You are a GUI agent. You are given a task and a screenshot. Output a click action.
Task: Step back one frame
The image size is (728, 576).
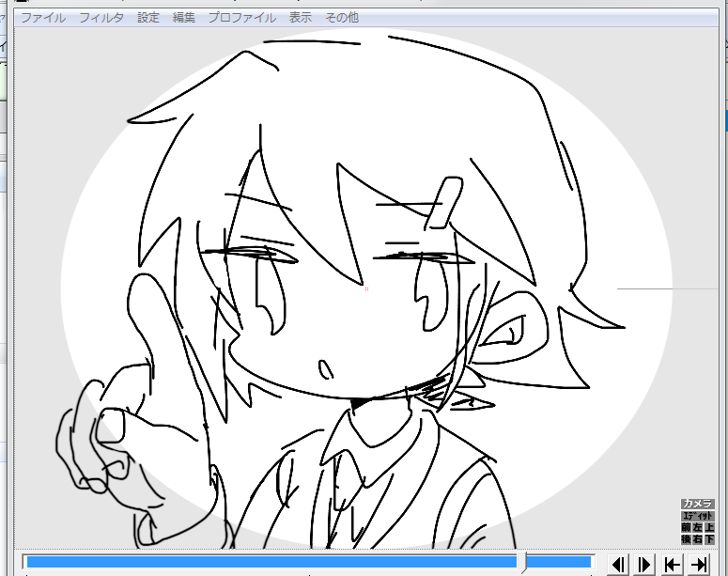(x=618, y=564)
